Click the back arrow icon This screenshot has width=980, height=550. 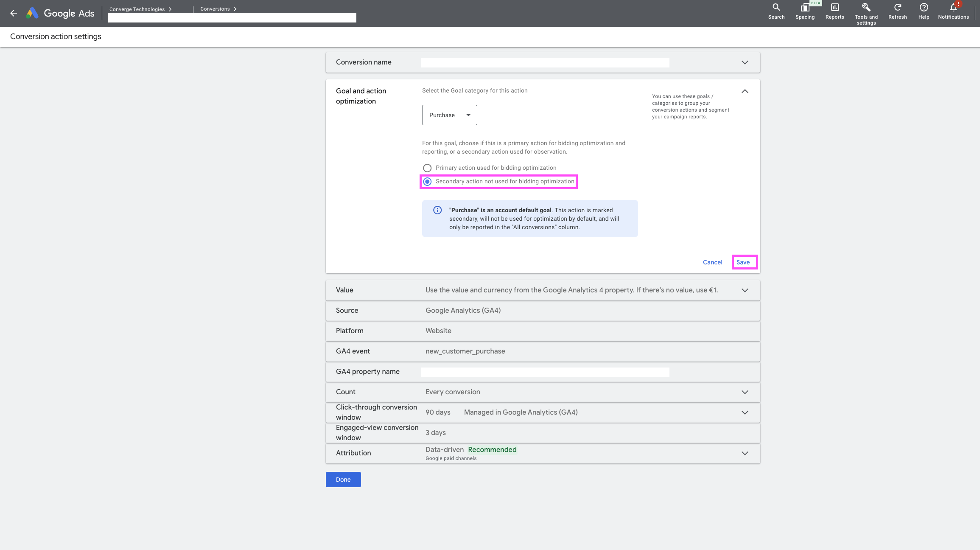point(14,13)
